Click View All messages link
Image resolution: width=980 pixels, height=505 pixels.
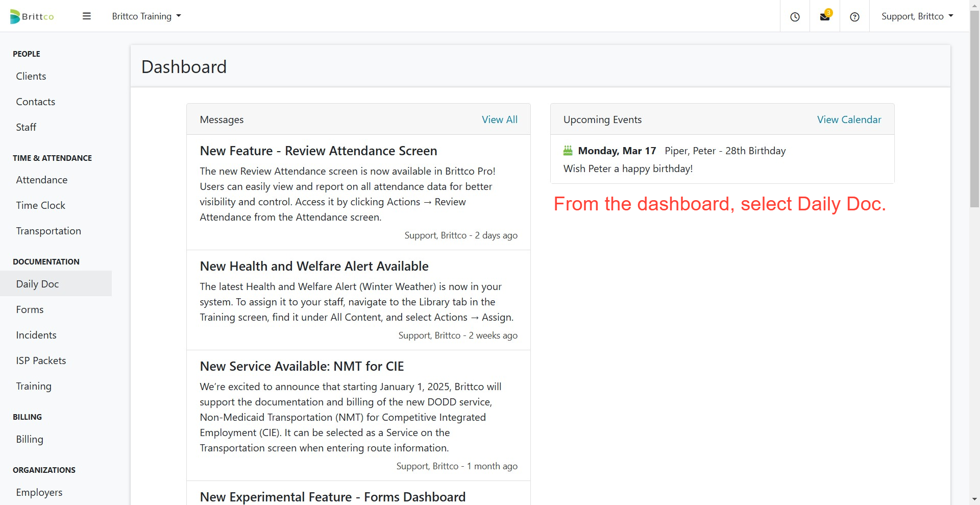(500, 119)
